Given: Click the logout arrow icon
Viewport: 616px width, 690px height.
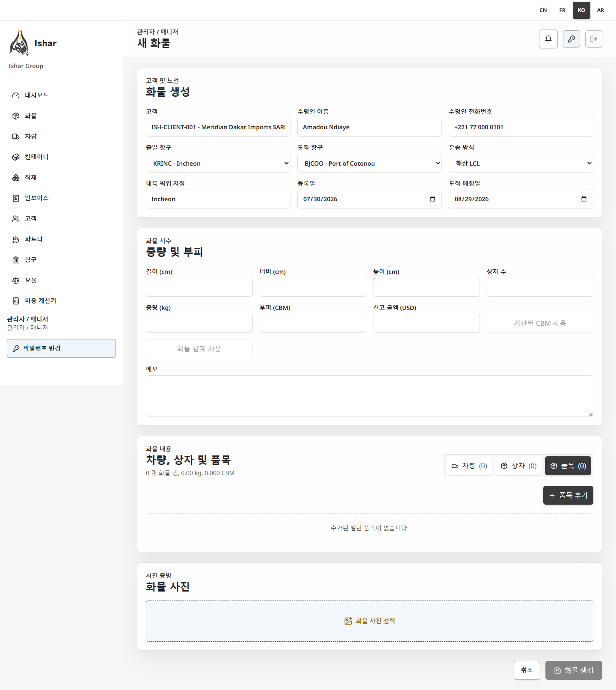Looking at the screenshot, I should 594,39.
